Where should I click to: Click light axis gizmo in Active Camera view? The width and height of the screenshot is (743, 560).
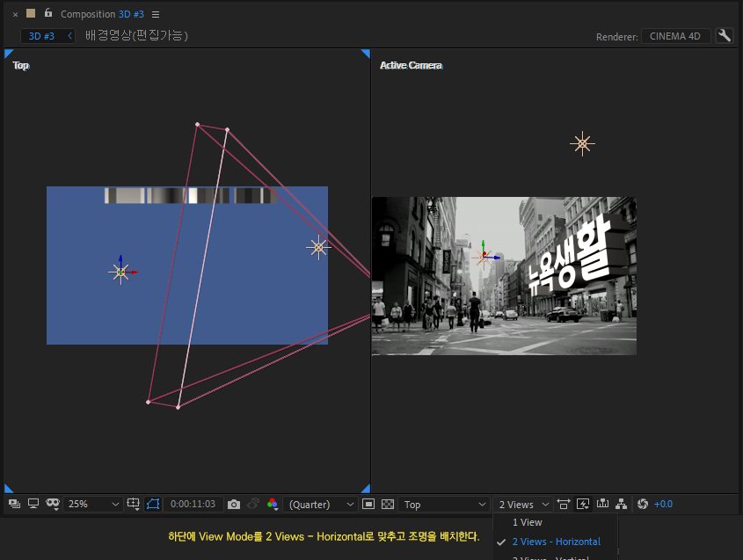[484, 257]
